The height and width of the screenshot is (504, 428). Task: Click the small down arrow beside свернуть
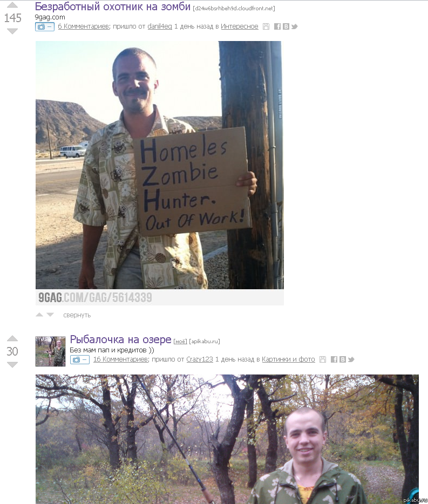pyautogui.click(x=50, y=315)
